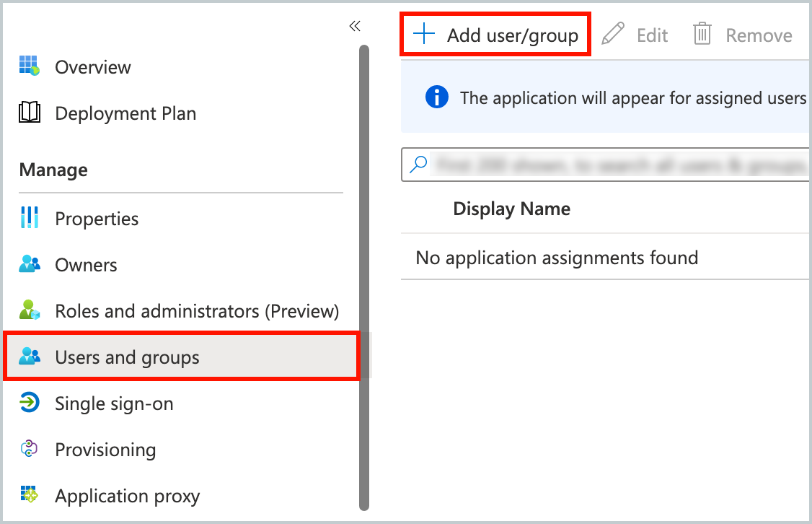Click the Overview grid icon
Image resolution: width=812 pixels, height=524 pixels.
[x=30, y=67]
